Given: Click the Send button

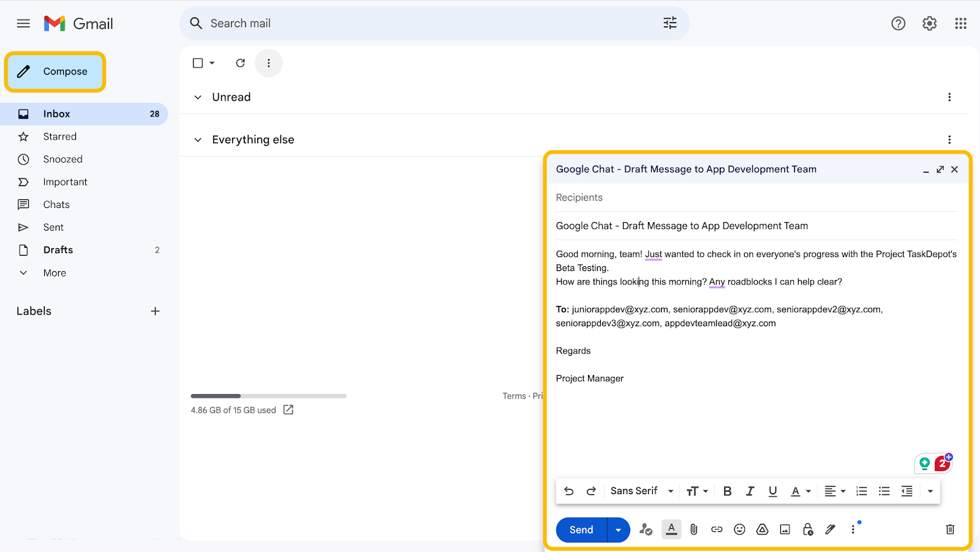Looking at the screenshot, I should [579, 529].
